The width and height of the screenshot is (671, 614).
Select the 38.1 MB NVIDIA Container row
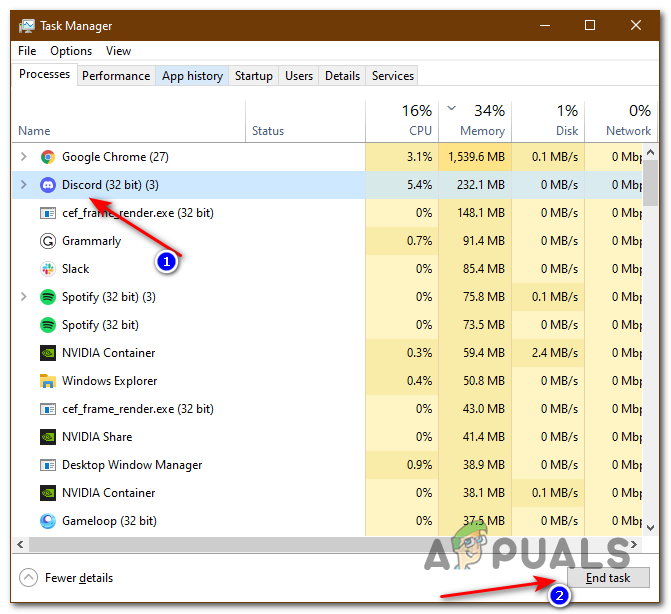[327, 493]
